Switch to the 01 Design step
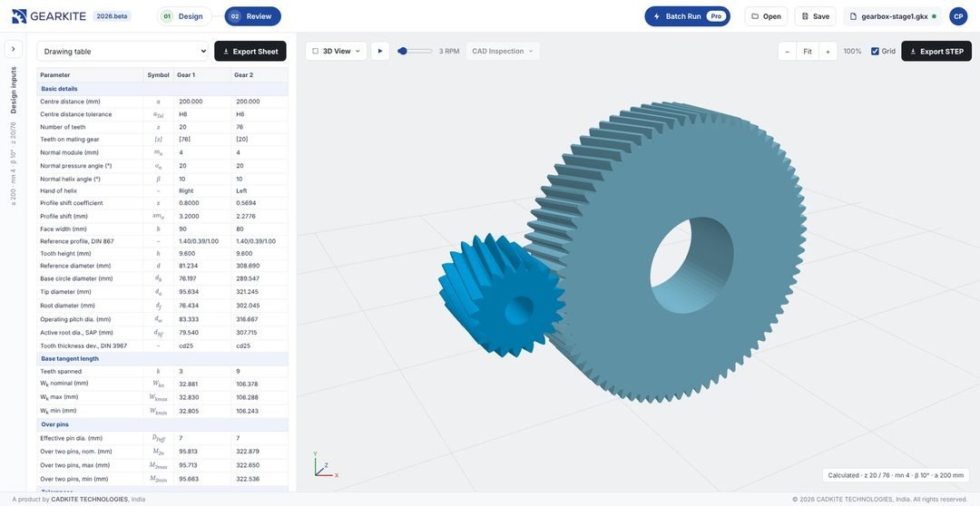980x506 pixels. [183, 16]
